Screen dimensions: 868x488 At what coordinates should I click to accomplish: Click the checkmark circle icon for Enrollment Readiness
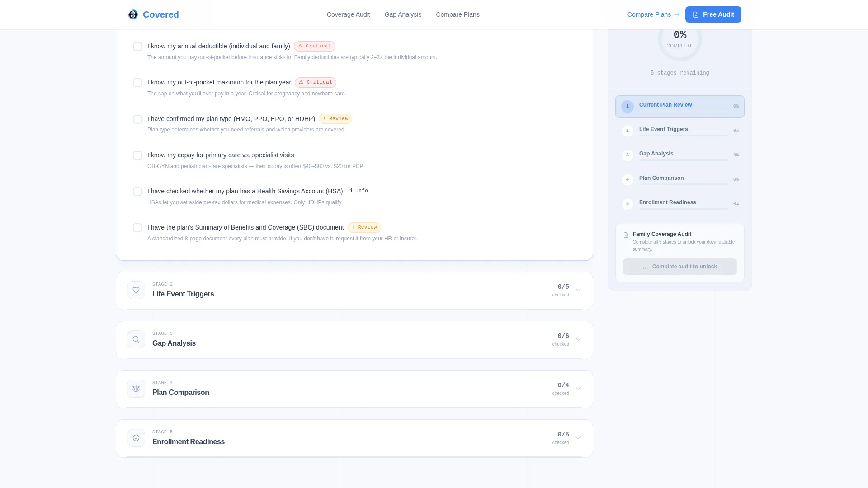tap(136, 438)
